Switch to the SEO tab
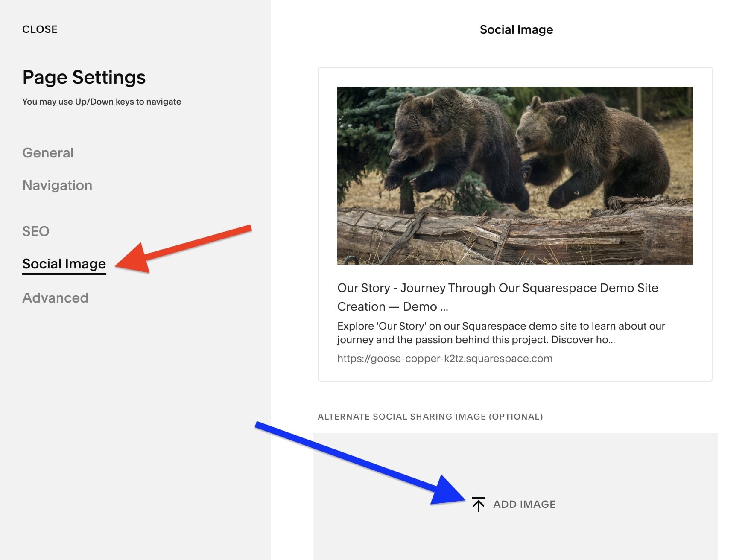The height and width of the screenshot is (560, 754). point(36,231)
